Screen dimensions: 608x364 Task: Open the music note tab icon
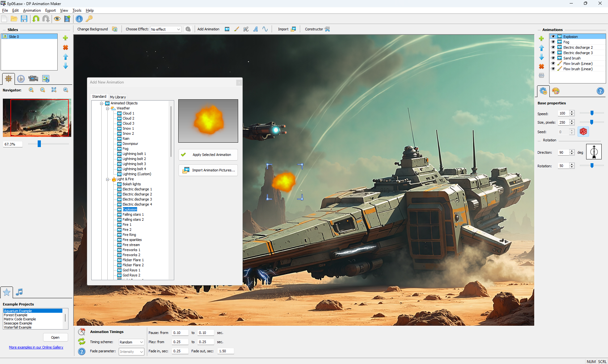[x=19, y=292]
